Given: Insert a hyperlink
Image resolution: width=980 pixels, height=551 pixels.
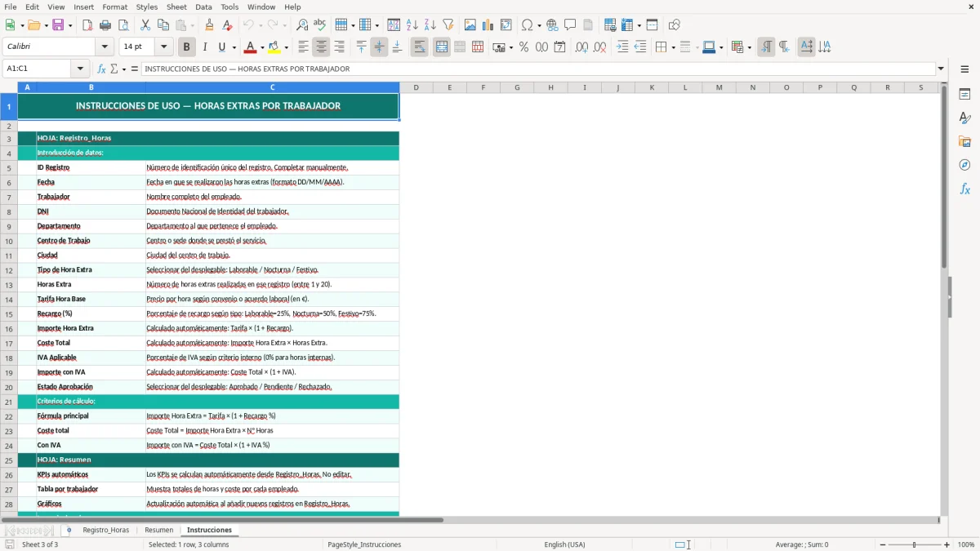Looking at the screenshot, I should [x=552, y=25].
